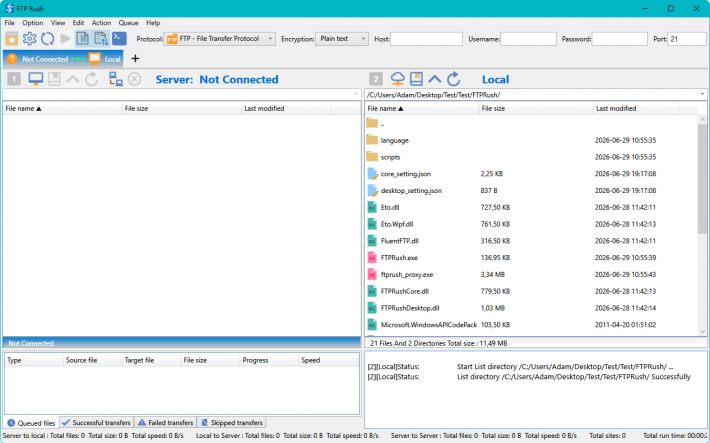Refresh the server pane listing

point(91,79)
